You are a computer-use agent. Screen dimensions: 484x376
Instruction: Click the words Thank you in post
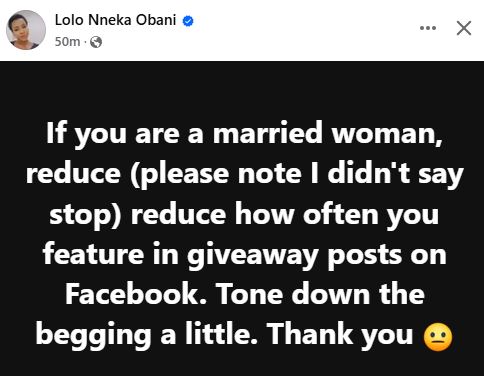click(341, 336)
